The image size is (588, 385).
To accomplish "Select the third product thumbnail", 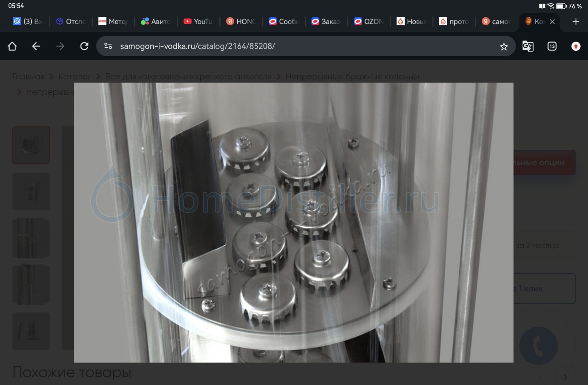I will (x=31, y=238).
